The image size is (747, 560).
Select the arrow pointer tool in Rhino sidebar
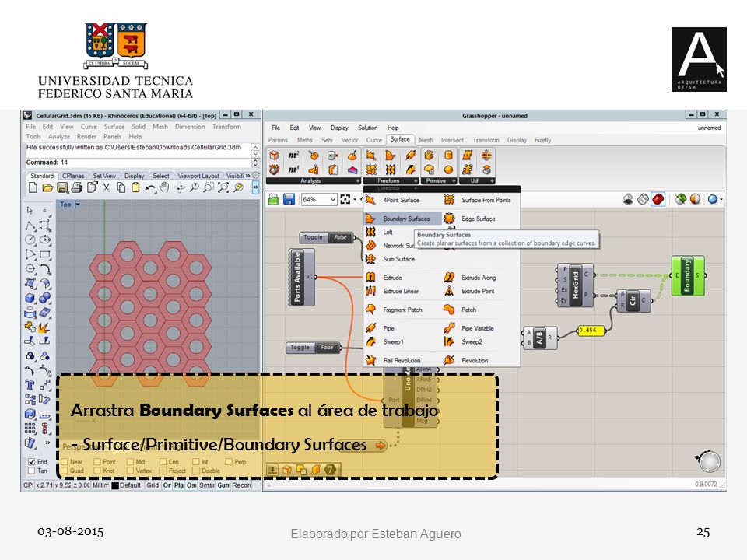click(30, 210)
